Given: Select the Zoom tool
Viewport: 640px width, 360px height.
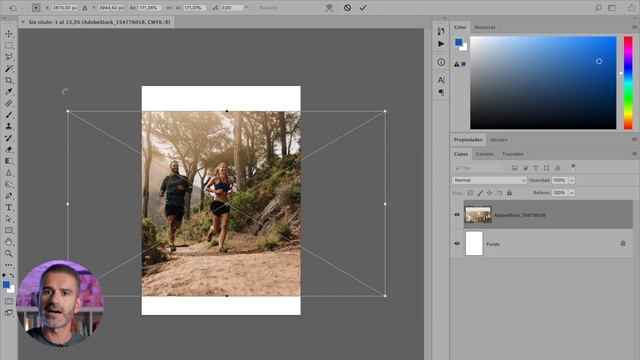Looking at the screenshot, I should point(9,253).
